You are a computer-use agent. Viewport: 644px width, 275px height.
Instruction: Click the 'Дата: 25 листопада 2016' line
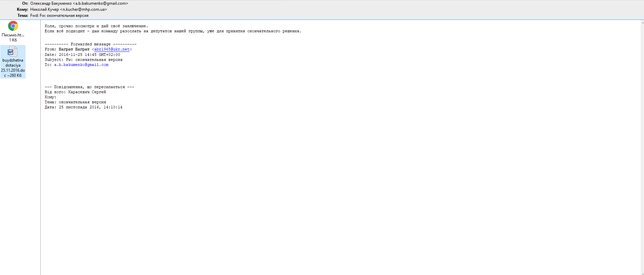[83, 107]
